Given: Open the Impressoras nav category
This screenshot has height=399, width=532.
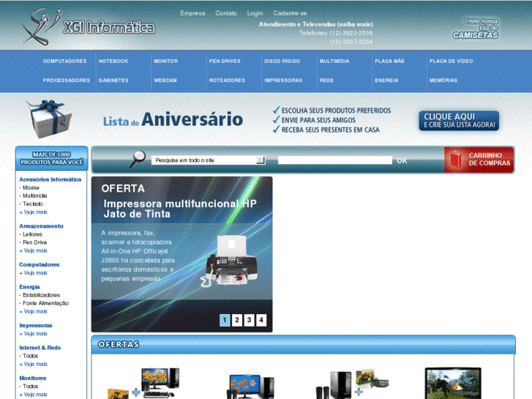Looking at the screenshot, I should coord(283,81).
